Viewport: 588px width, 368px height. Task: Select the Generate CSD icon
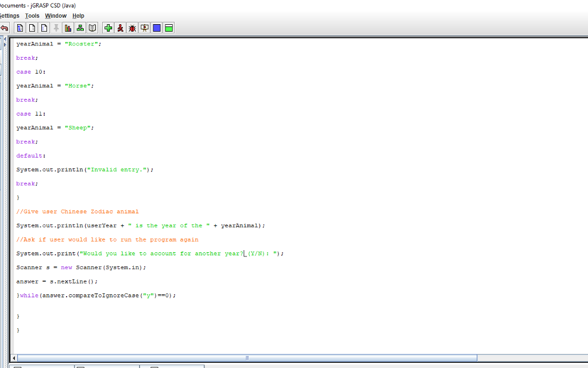click(19, 28)
